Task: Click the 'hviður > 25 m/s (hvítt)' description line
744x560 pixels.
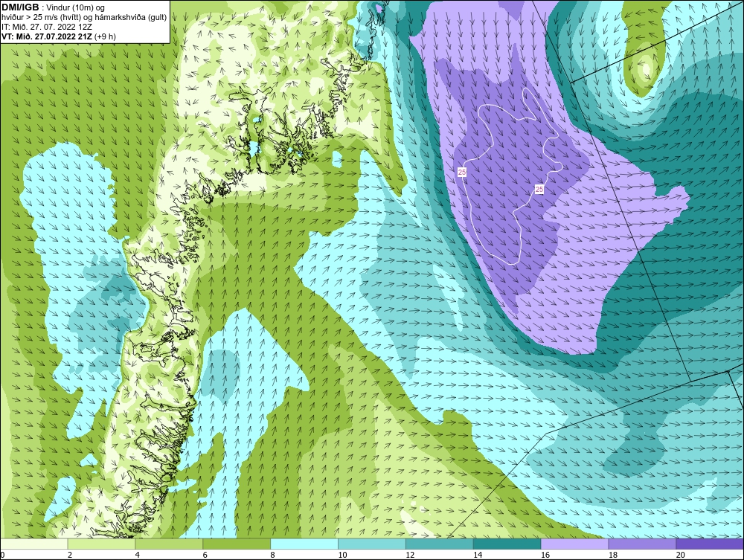Action: point(84,17)
